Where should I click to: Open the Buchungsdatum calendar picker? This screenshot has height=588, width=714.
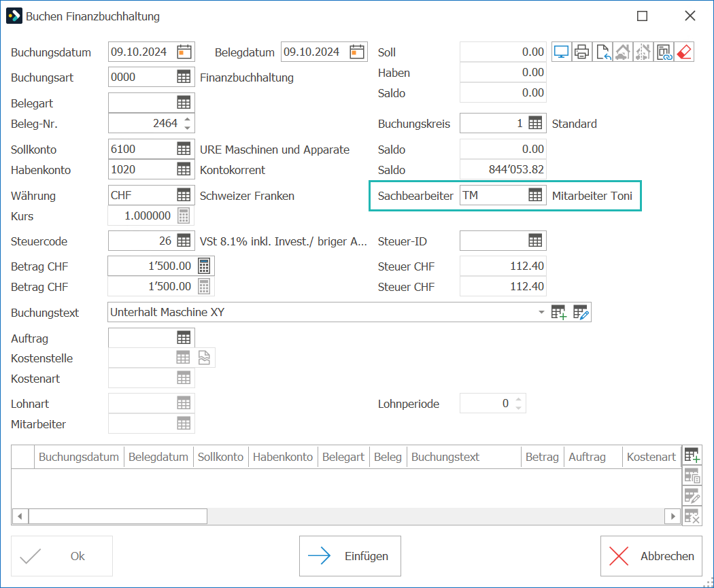(x=184, y=52)
